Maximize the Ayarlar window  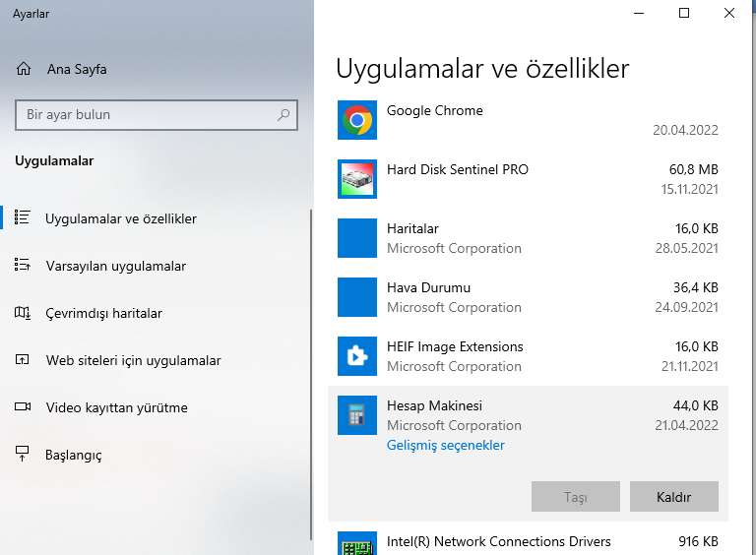point(684,14)
